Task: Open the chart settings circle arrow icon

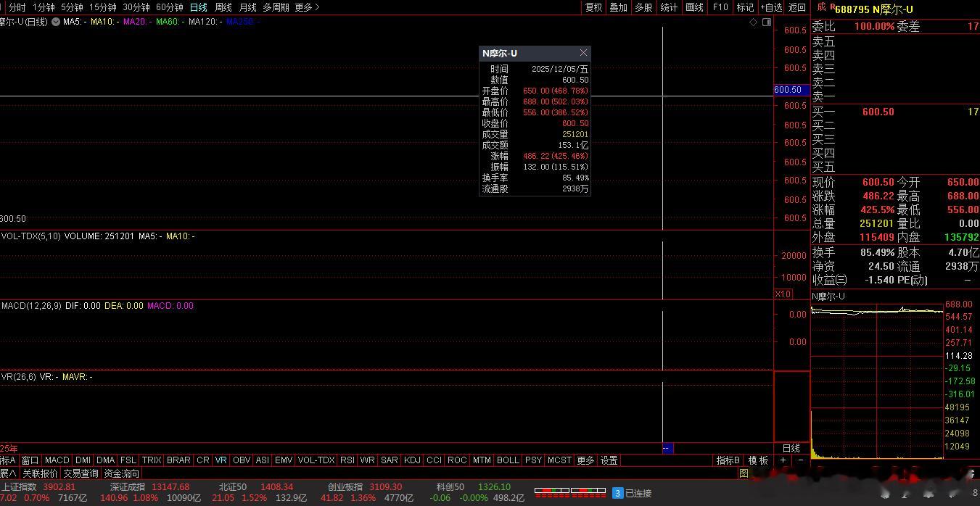Action: tap(56, 22)
